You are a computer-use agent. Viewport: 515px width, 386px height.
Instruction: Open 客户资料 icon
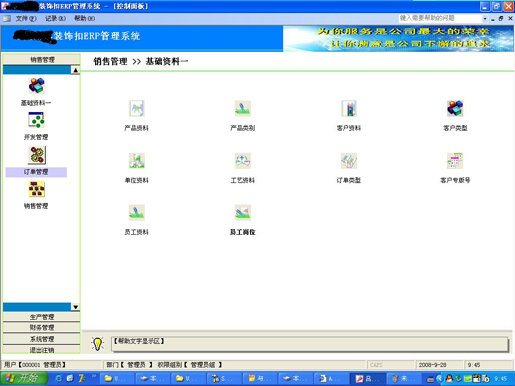tap(349, 108)
